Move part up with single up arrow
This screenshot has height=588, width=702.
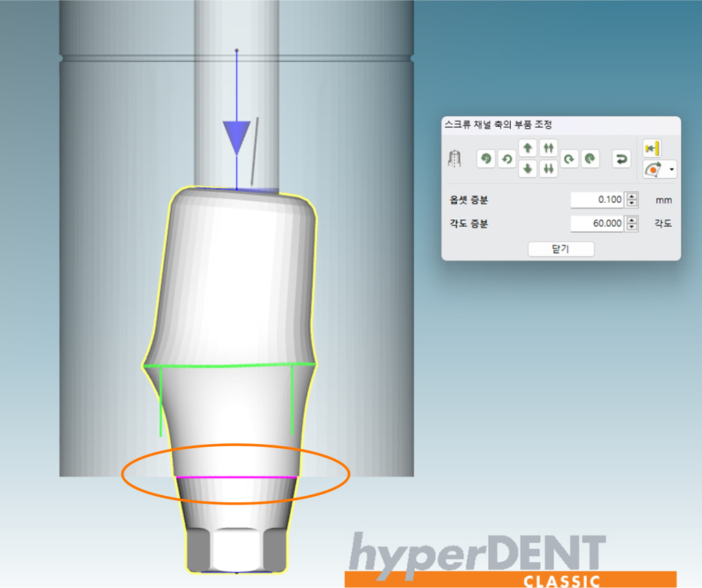coord(527,148)
